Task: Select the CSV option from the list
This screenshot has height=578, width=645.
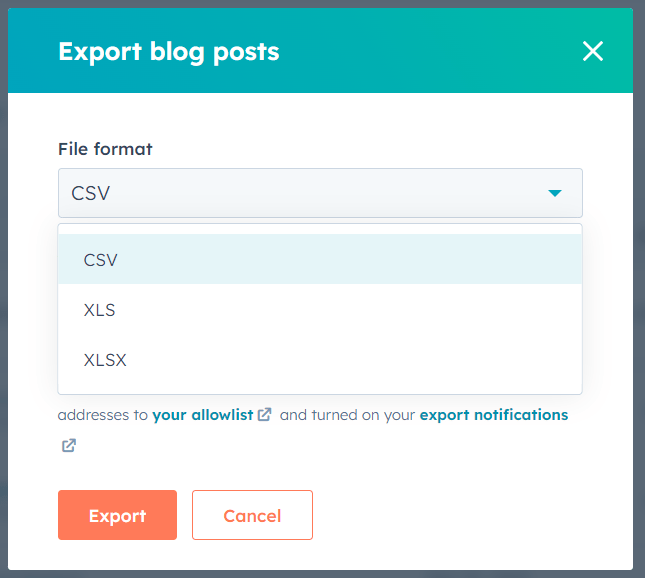Action: pos(101,260)
